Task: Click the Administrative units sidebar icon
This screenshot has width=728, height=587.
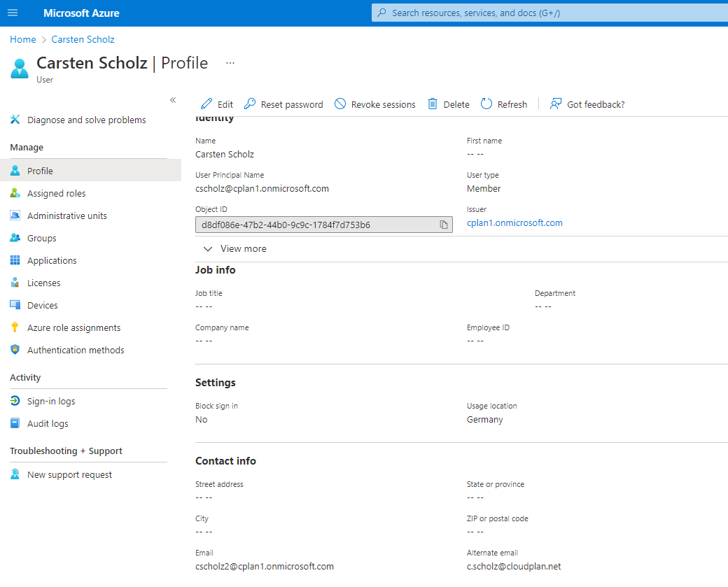Action: tap(15, 215)
